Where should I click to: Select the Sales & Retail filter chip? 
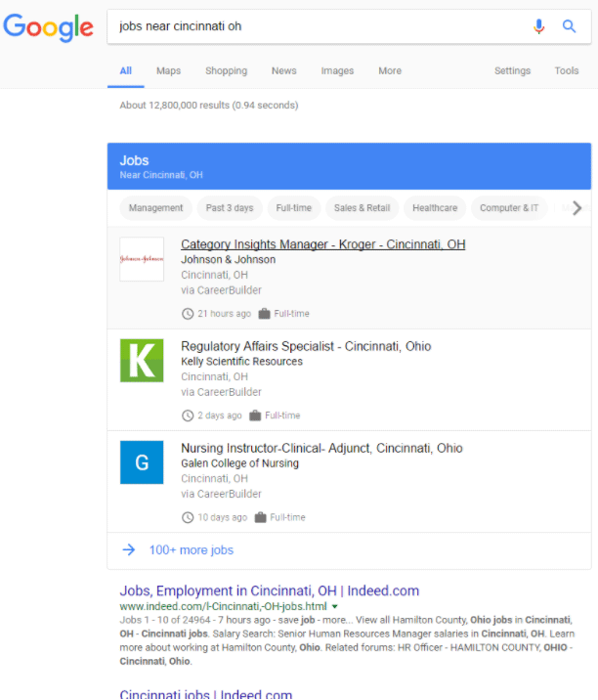(362, 208)
